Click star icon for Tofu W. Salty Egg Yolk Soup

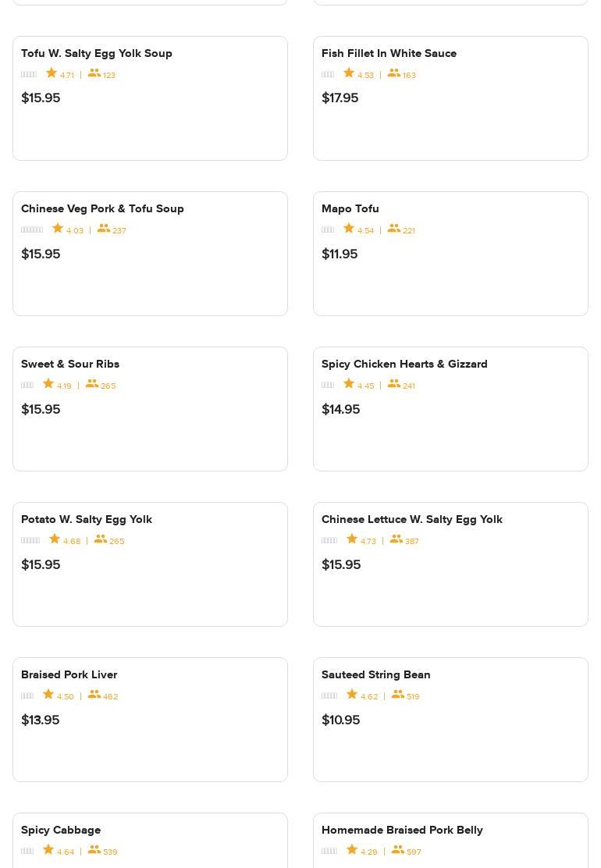(52, 73)
